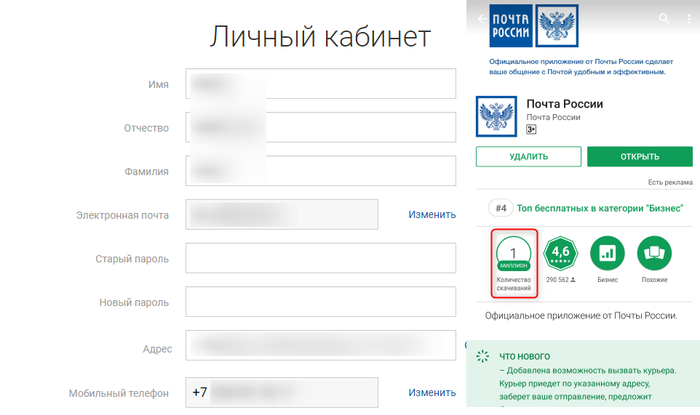
Task: Click the Похожие similar apps icon
Action: [654, 254]
